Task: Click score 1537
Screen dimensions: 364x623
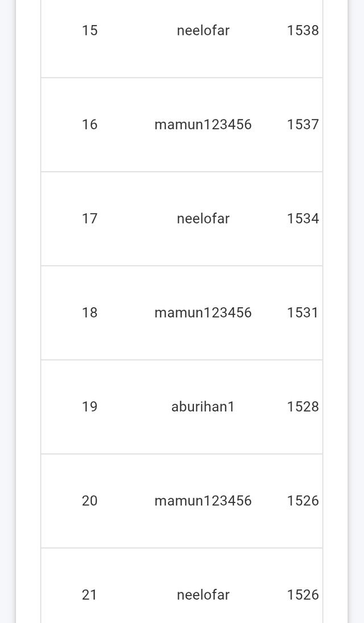Action: pos(303,125)
